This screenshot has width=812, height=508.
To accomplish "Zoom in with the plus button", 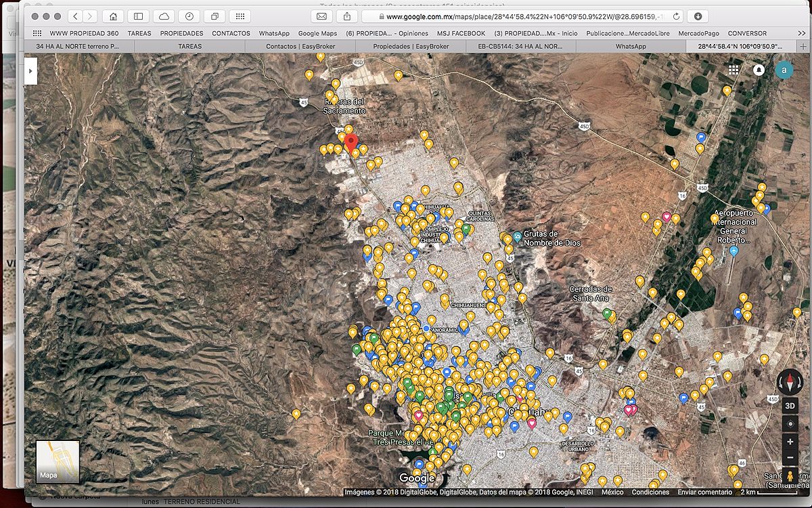I will [x=790, y=442].
